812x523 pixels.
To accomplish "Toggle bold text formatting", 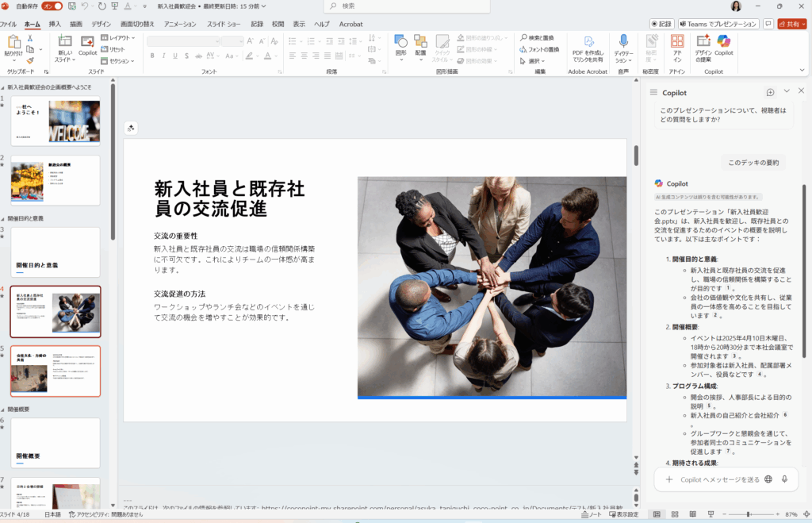I will (x=152, y=56).
